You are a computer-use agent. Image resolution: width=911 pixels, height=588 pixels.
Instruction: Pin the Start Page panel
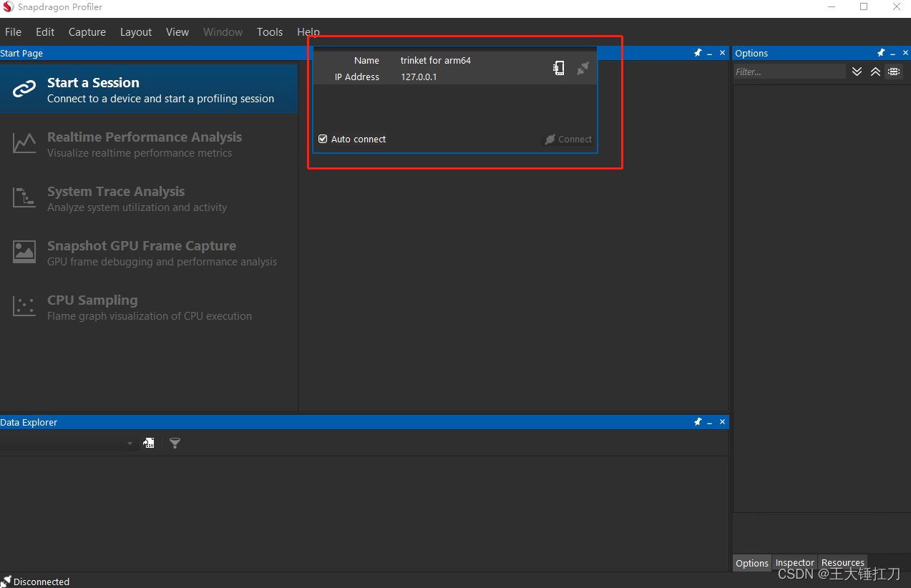click(x=698, y=53)
